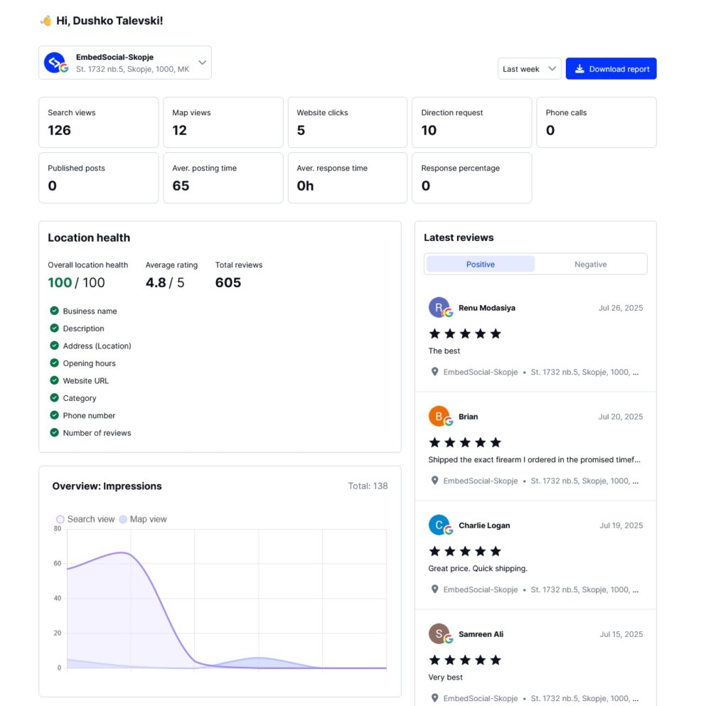Click the Website URL green checkmark
The height and width of the screenshot is (706, 728).
tap(54, 380)
